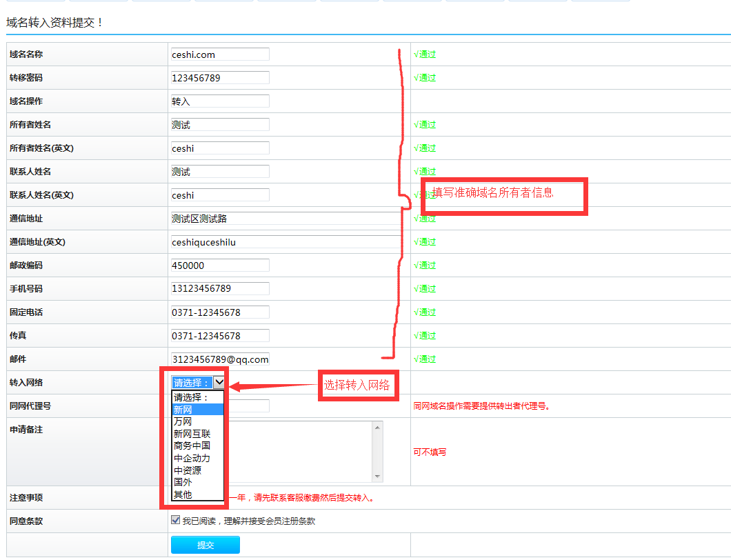Choose the 中企动力 option
Viewport: 731px width, 560px height.
point(197,458)
